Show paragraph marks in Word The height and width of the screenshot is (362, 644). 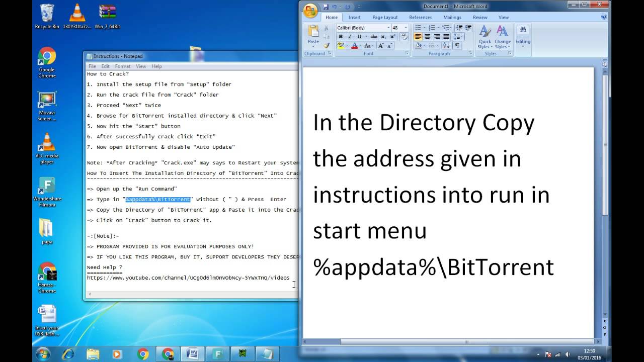[x=457, y=45]
